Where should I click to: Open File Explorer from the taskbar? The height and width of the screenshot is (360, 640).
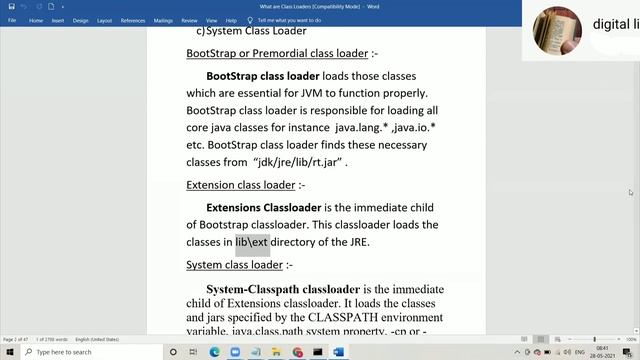276,352
